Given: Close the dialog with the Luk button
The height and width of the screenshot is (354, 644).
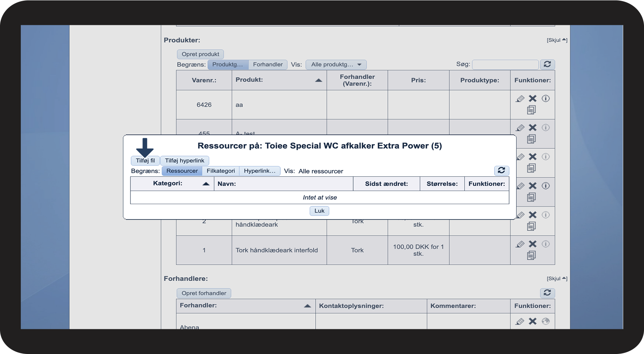Looking at the screenshot, I should coord(319,211).
